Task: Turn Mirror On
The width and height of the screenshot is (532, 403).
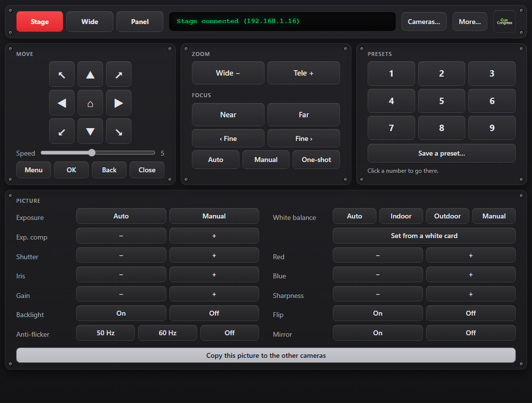Action: point(377,333)
